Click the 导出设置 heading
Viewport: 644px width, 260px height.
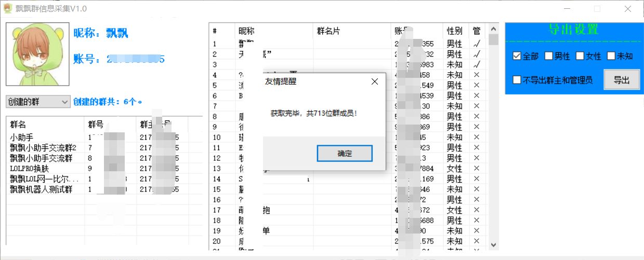tap(573, 30)
